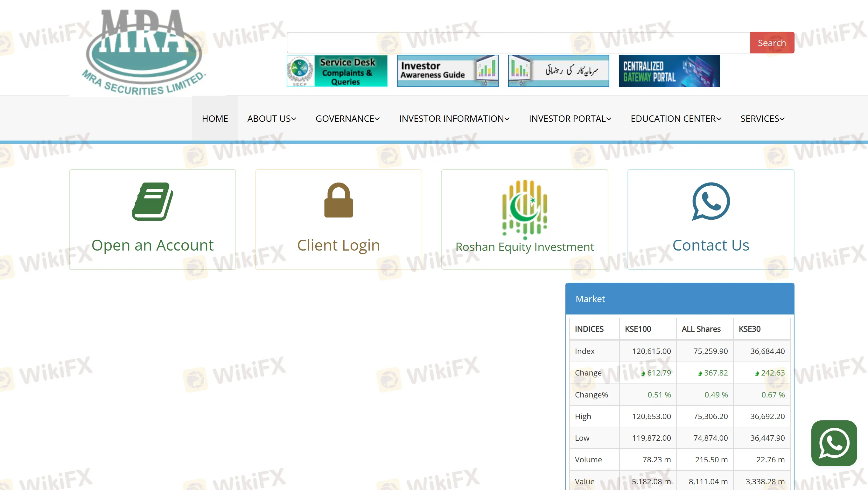Expand the GOVERNANCE dropdown menu
The width and height of the screenshot is (868, 490).
pos(348,119)
